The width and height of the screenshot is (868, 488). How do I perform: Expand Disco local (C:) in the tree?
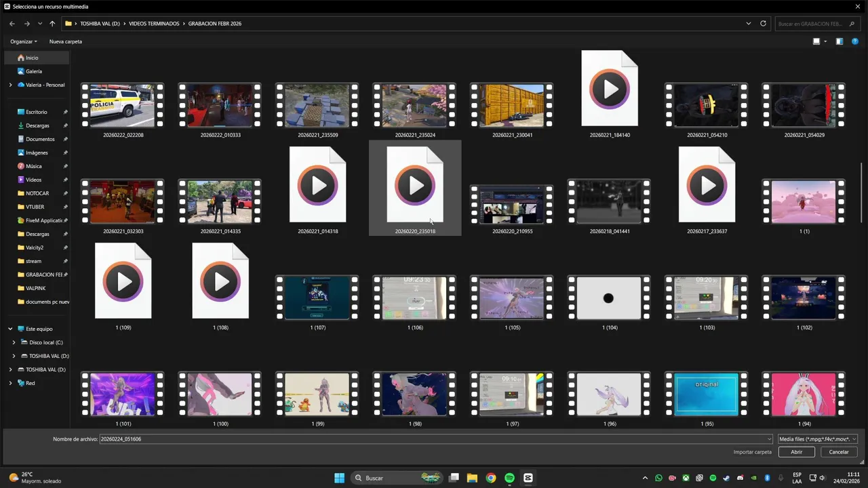coord(14,342)
